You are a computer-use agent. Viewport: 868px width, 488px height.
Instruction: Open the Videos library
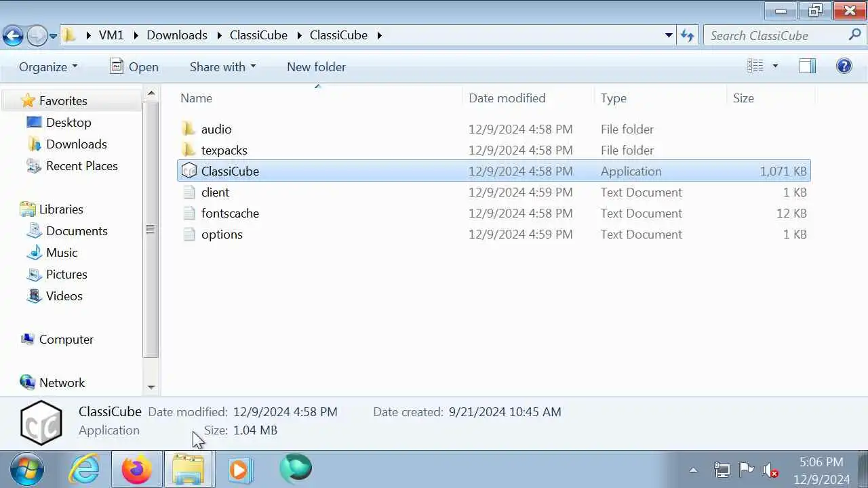point(64,296)
